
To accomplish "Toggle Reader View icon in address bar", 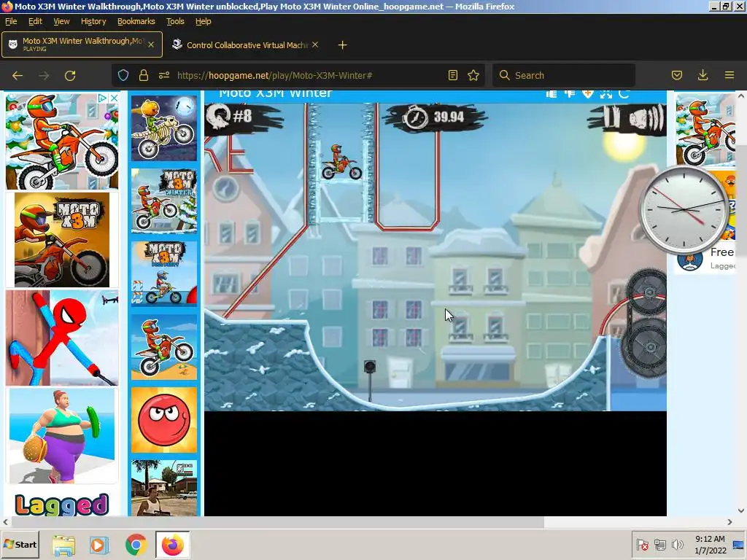I will pyautogui.click(x=453, y=75).
